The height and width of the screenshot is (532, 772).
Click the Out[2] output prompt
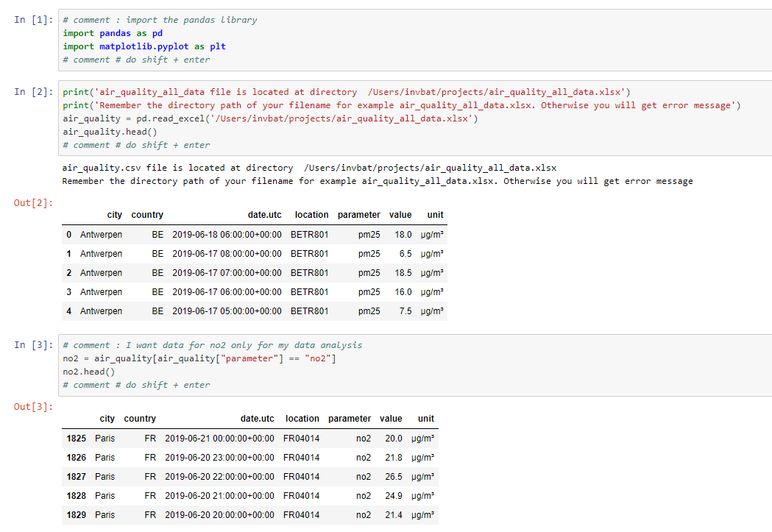coord(34,202)
